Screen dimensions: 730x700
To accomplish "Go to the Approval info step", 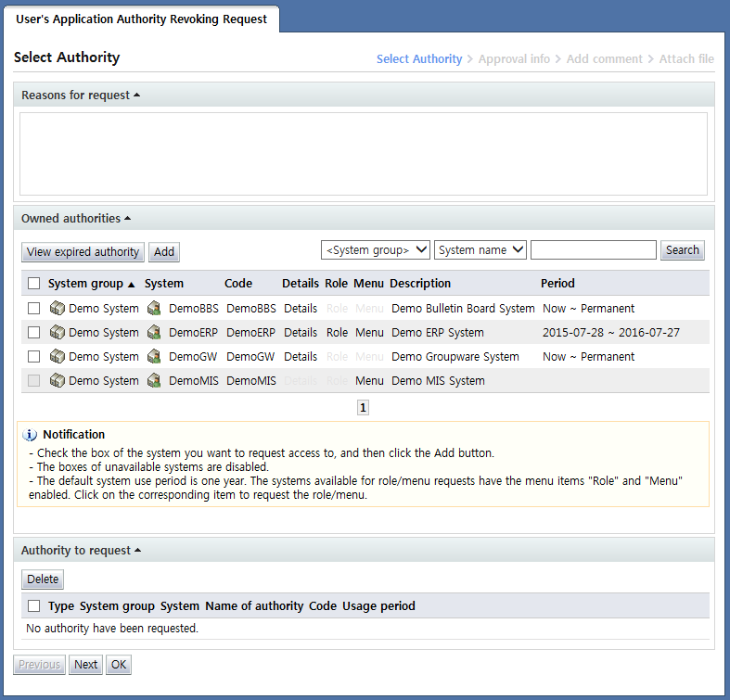I will 514,59.
